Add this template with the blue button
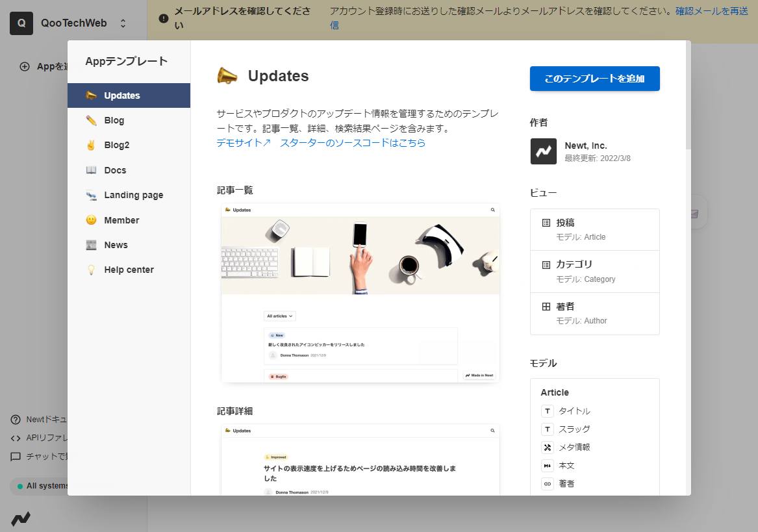 click(x=594, y=79)
